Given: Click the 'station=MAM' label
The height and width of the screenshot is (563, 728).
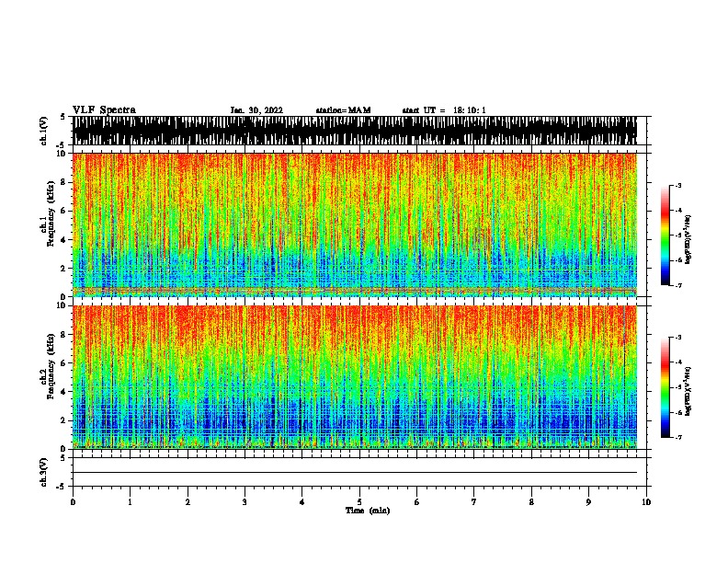Looking at the screenshot, I should 343,110.
